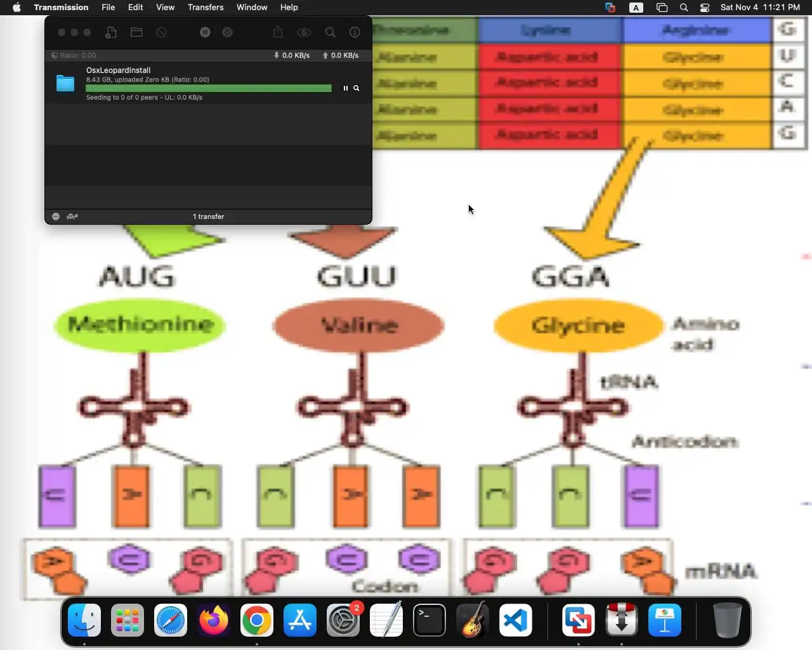Screen dimensions: 812x650
Task: Open VMware Fusion from the Dock
Action: (x=578, y=620)
